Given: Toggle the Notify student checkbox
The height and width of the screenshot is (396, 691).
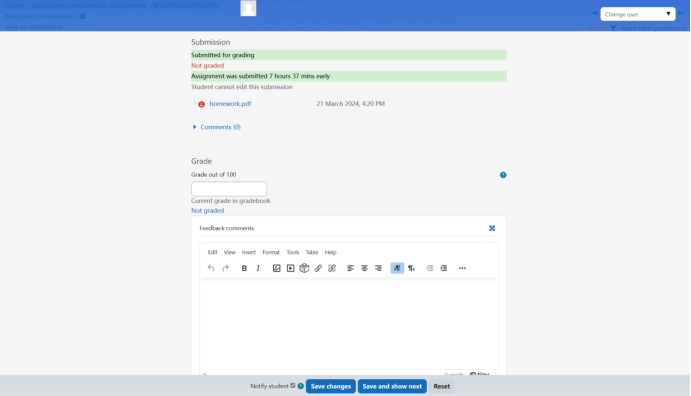Looking at the screenshot, I should (x=293, y=386).
